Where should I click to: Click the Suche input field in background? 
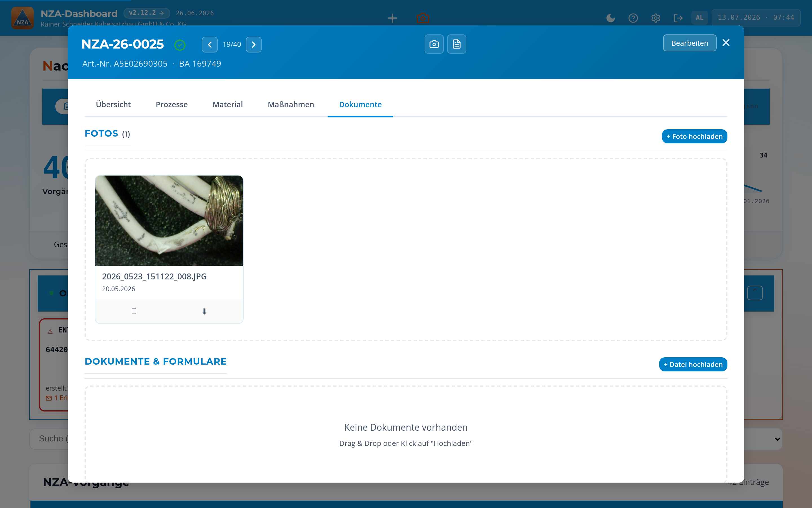point(49,439)
